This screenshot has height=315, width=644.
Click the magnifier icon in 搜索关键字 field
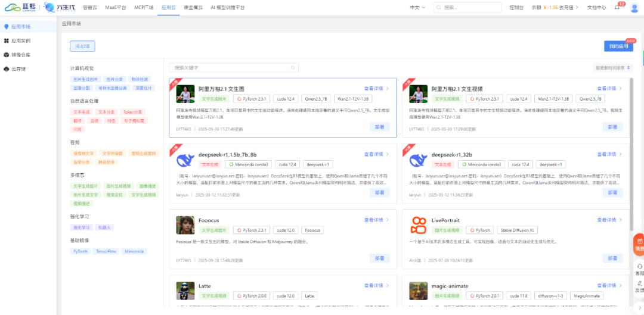coord(293,68)
